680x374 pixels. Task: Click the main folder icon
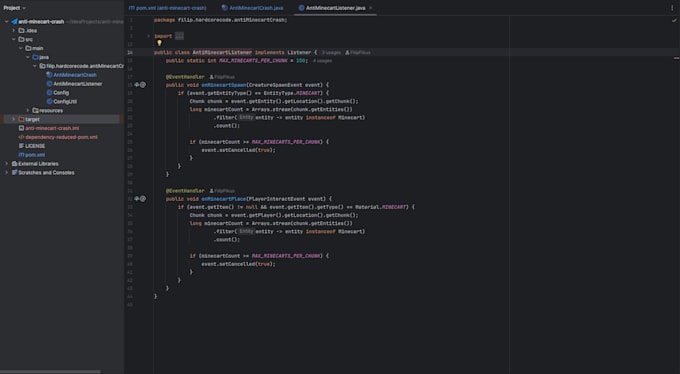(x=28, y=48)
